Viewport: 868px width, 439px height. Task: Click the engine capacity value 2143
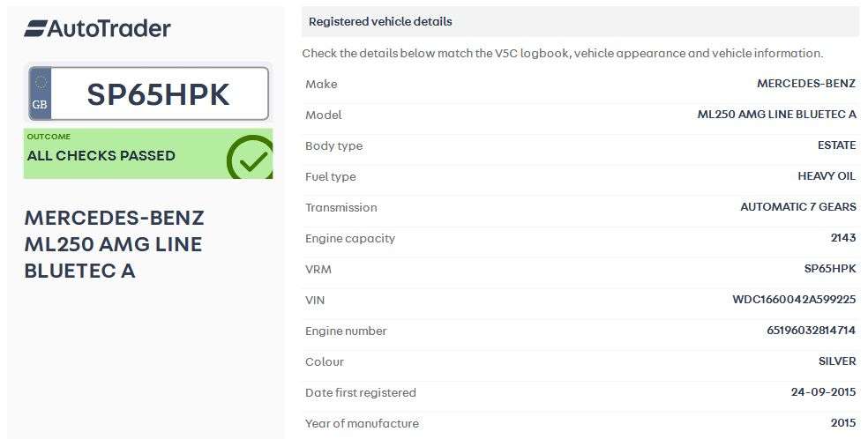click(x=842, y=238)
